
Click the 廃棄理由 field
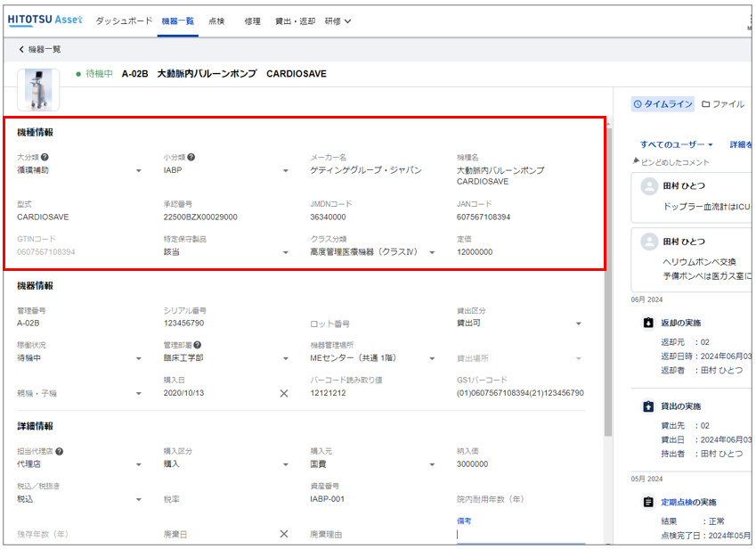click(x=373, y=534)
